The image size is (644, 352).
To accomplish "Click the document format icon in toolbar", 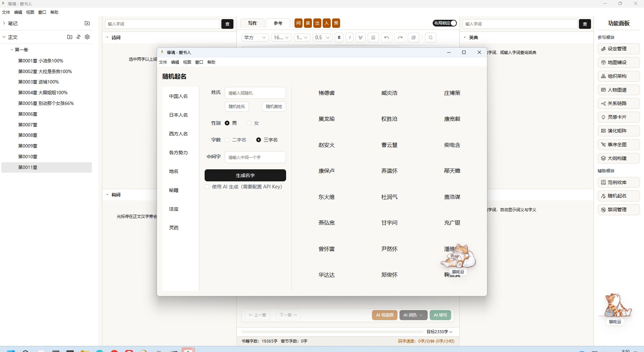I will pos(373,38).
